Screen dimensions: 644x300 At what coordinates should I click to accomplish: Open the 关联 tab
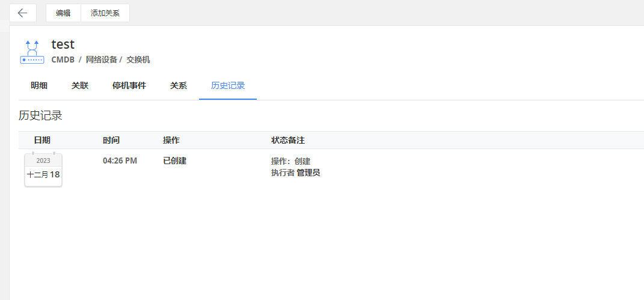pyautogui.click(x=80, y=85)
